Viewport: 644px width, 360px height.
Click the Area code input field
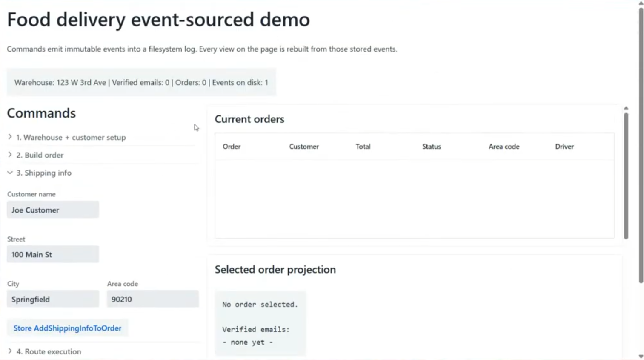(x=153, y=299)
